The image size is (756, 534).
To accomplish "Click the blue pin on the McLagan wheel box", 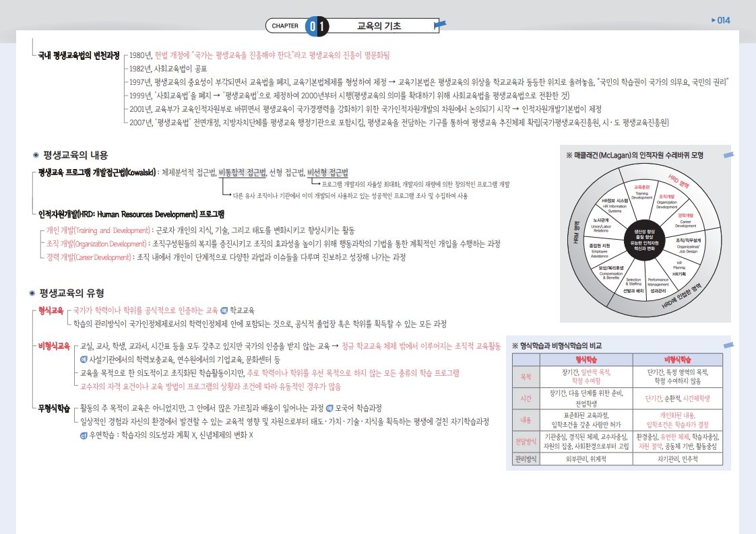I will pyautogui.click(x=728, y=156).
